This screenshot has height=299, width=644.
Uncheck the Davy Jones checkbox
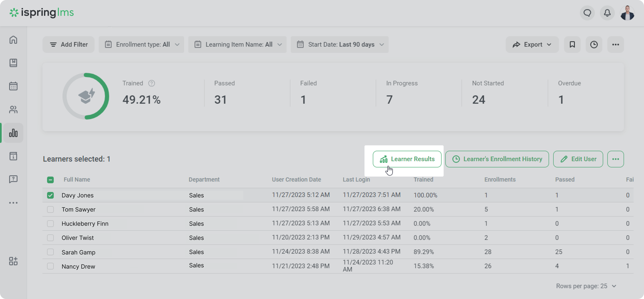(50, 195)
